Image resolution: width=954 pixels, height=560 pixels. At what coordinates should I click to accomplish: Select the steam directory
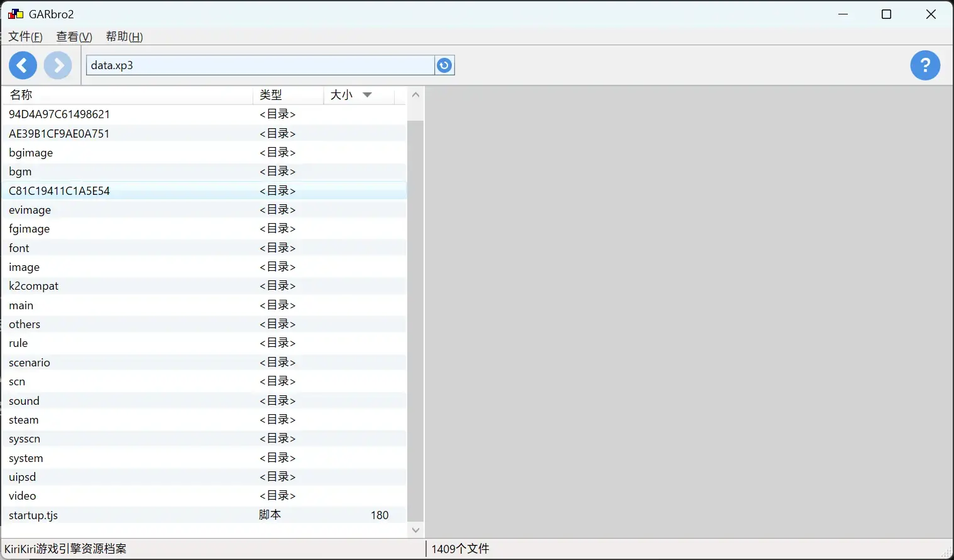204,420
